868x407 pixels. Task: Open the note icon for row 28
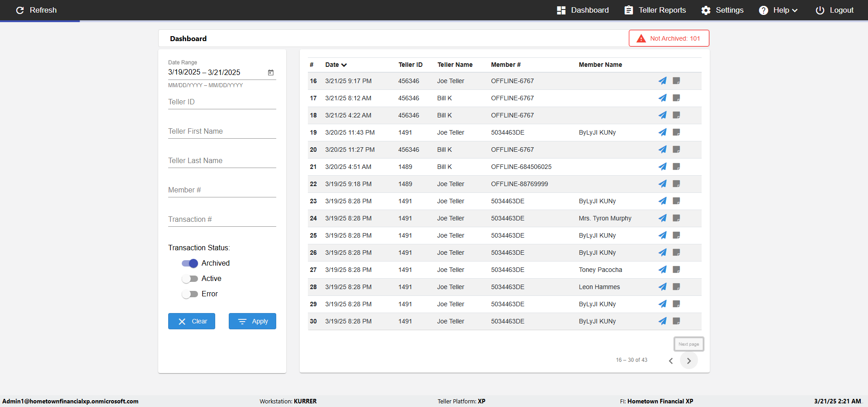pos(676,287)
